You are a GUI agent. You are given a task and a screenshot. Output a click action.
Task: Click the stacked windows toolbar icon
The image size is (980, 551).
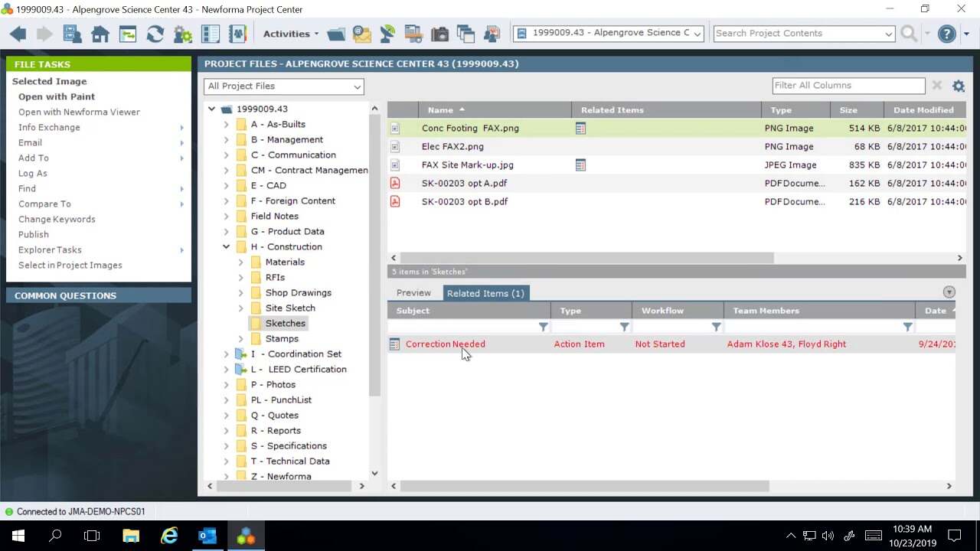click(x=465, y=34)
